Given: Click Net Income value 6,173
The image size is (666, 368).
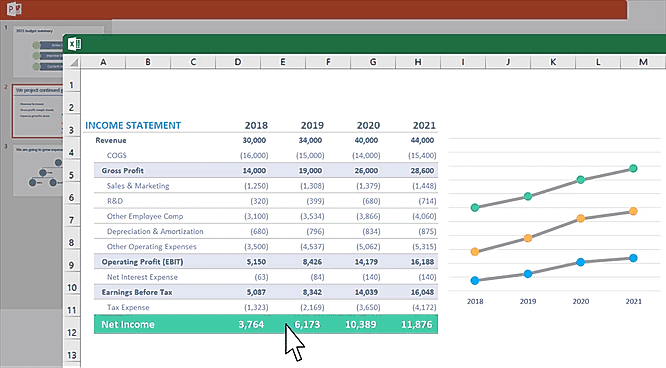Looking at the screenshot, I should 307,325.
